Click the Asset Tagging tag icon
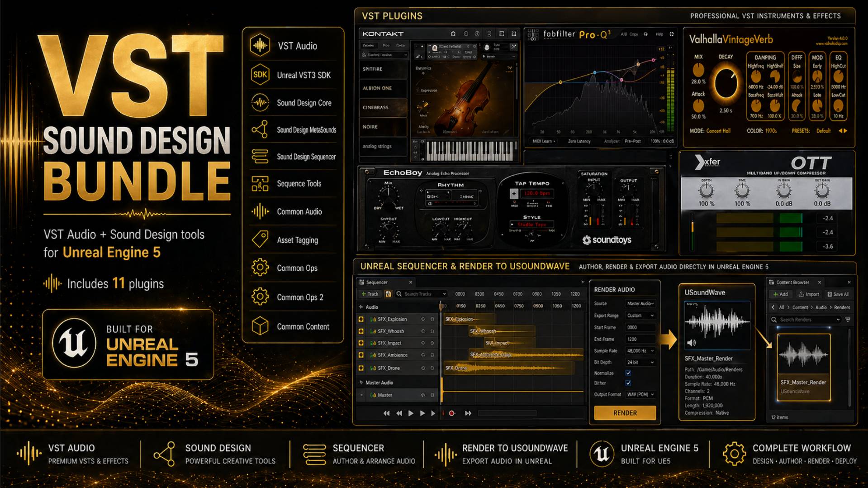This screenshot has width=868, height=488. (260, 239)
